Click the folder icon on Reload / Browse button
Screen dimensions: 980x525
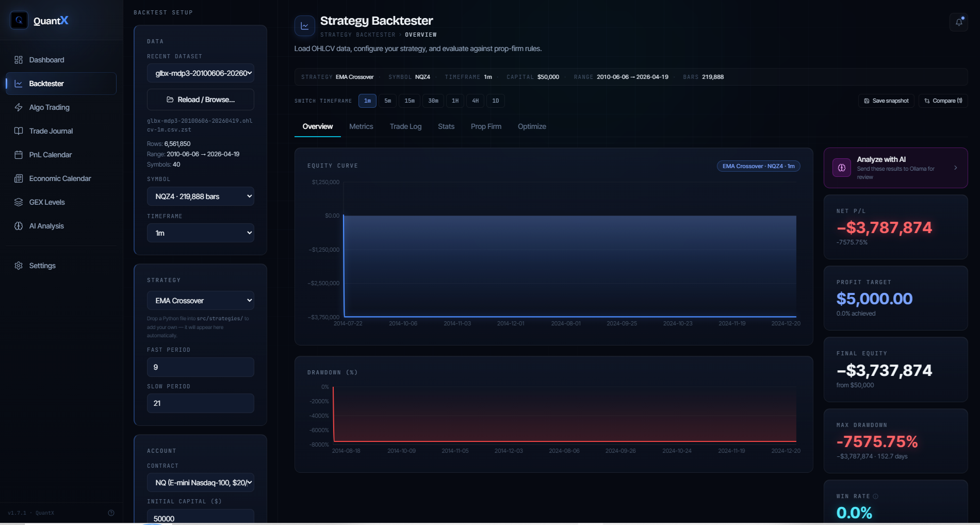click(x=170, y=100)
